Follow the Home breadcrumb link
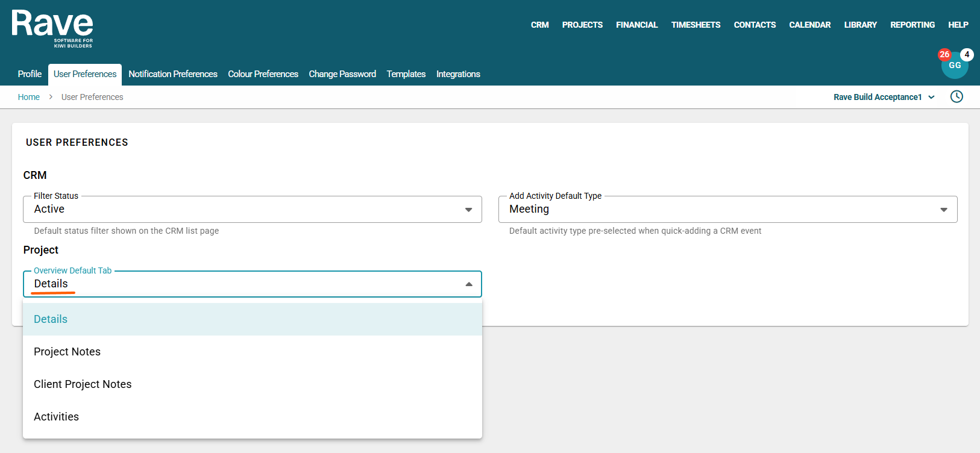 click(x=29, y=97)
